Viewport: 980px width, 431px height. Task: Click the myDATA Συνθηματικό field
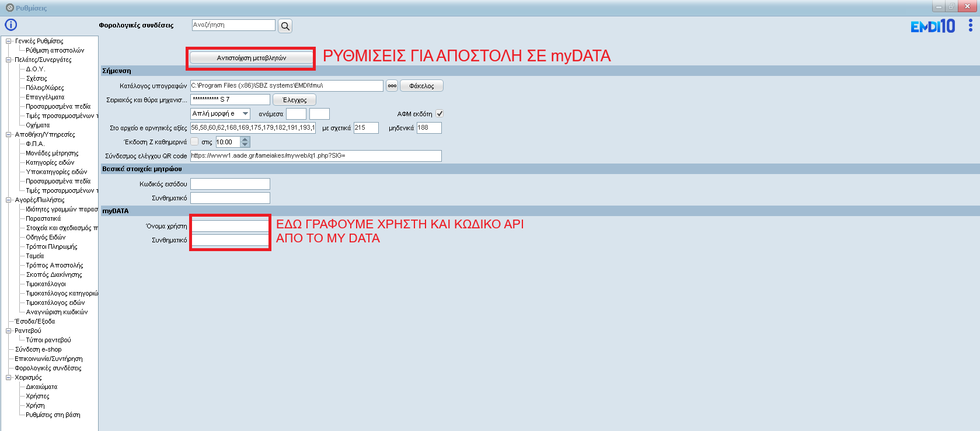[230, 240]
